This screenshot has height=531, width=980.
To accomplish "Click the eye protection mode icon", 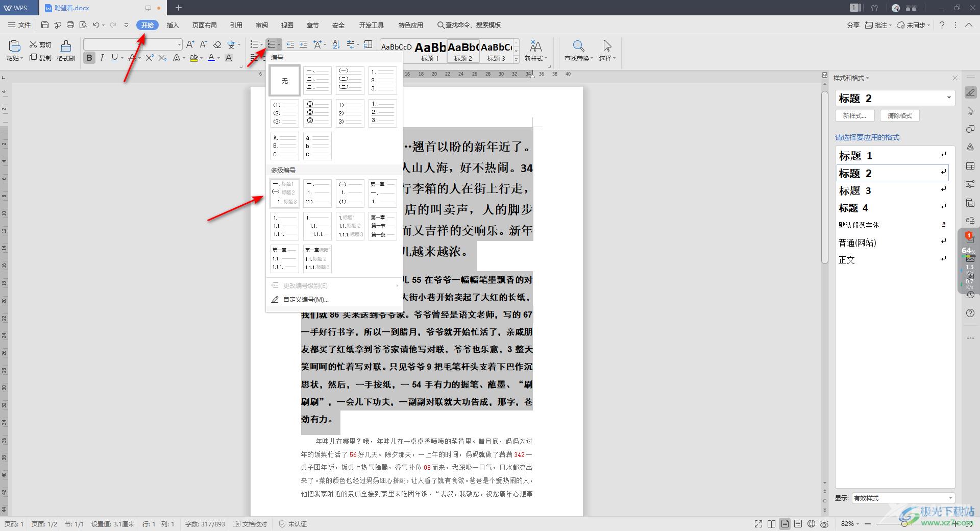I will pyautogui.click(x=824, y=524).
